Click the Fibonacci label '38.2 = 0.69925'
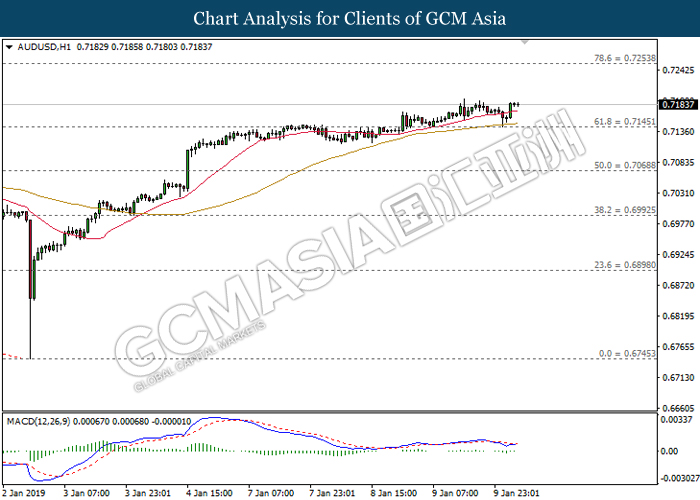 [x=625, y=210]
